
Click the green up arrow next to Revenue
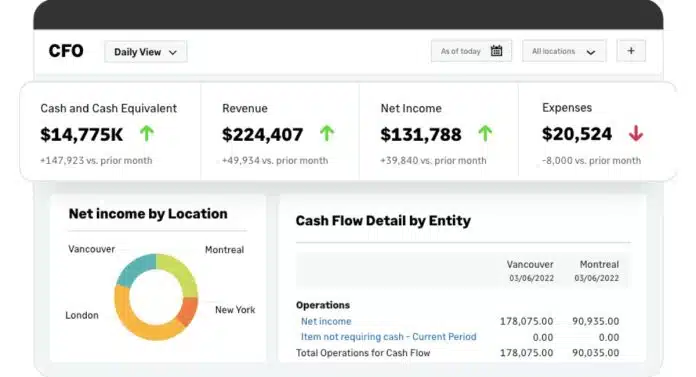pos(327,133)
